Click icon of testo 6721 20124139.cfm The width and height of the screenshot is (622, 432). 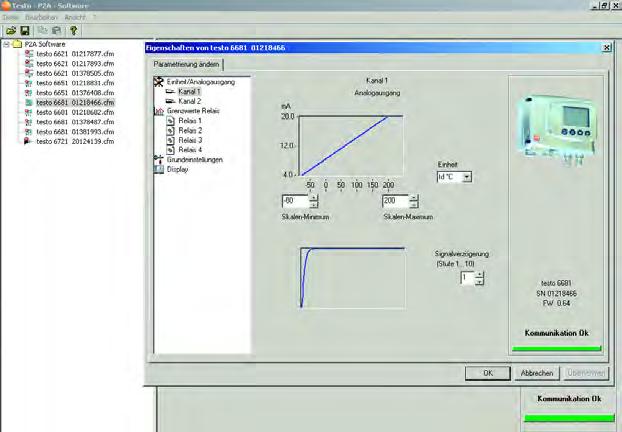click(28, 141)
